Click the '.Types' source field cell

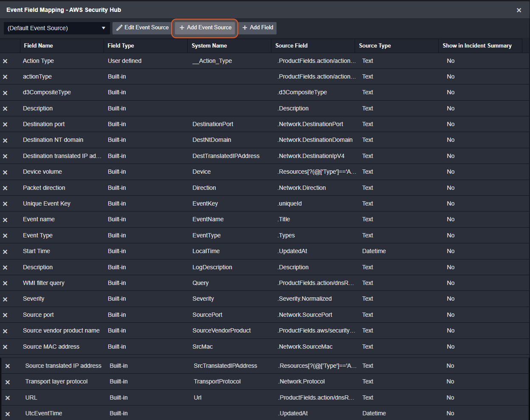[x=286, y=235]
